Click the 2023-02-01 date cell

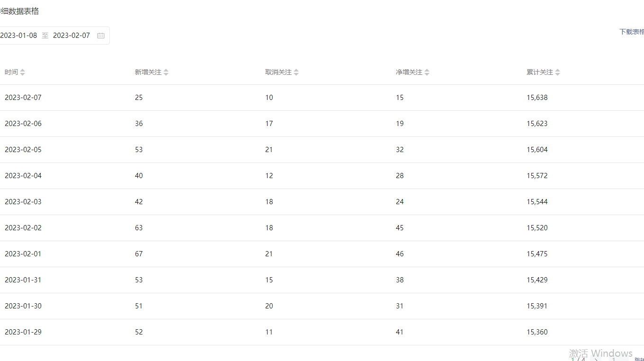[x=23, y=254]
